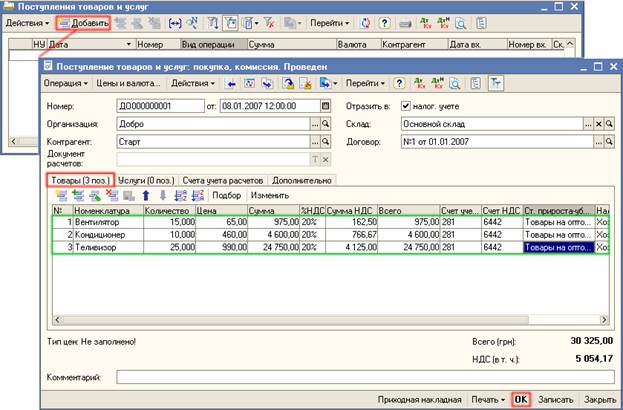The height and width of the screenshot is (410, 623).
Task: Click the refresh icon in list toolbar
Action: tap(367, 21)
